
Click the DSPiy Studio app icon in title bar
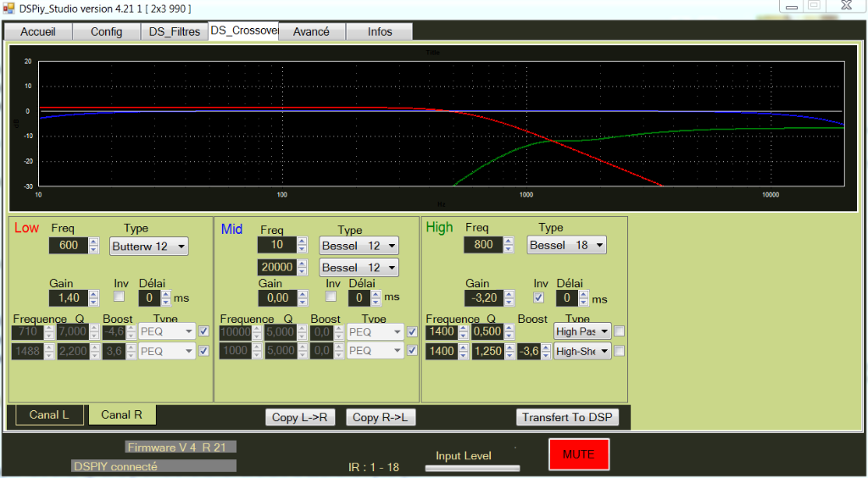tap(9, 8)
